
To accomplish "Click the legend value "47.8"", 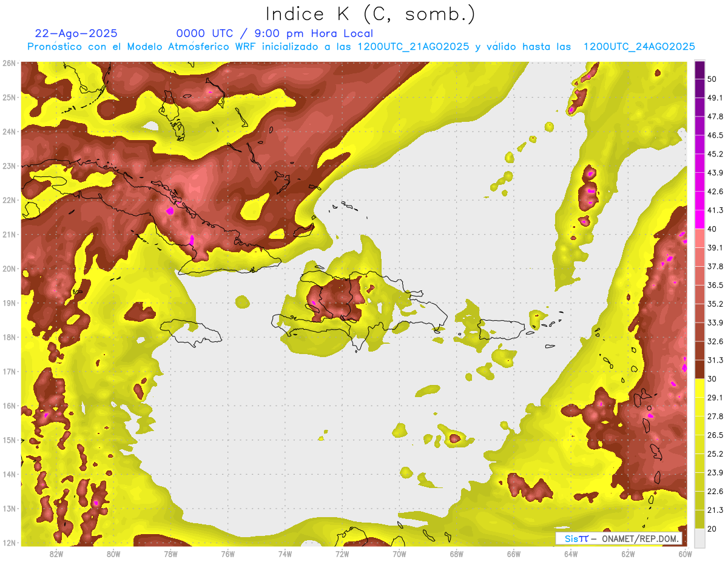I will coord(715,116).
